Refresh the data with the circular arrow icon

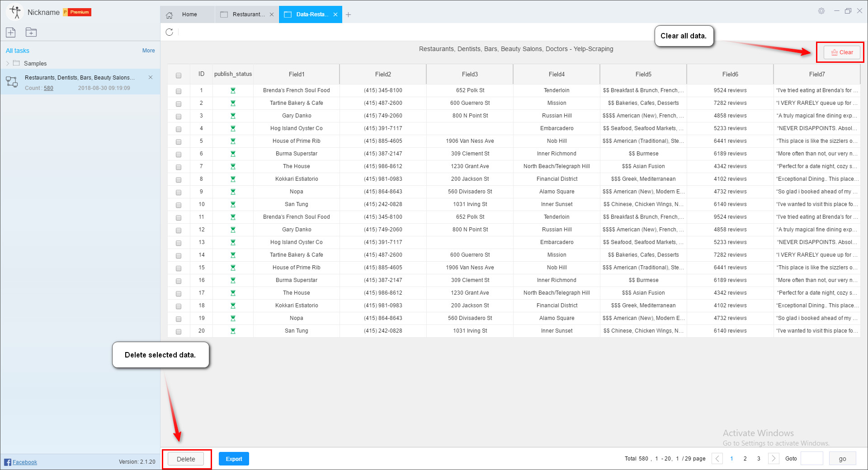point(170,32)
